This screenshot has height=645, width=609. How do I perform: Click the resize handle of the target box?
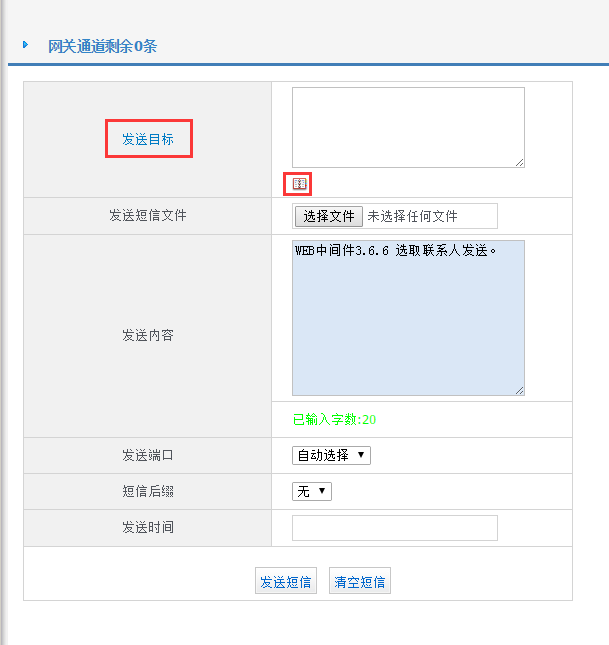(x=519, y=162)
